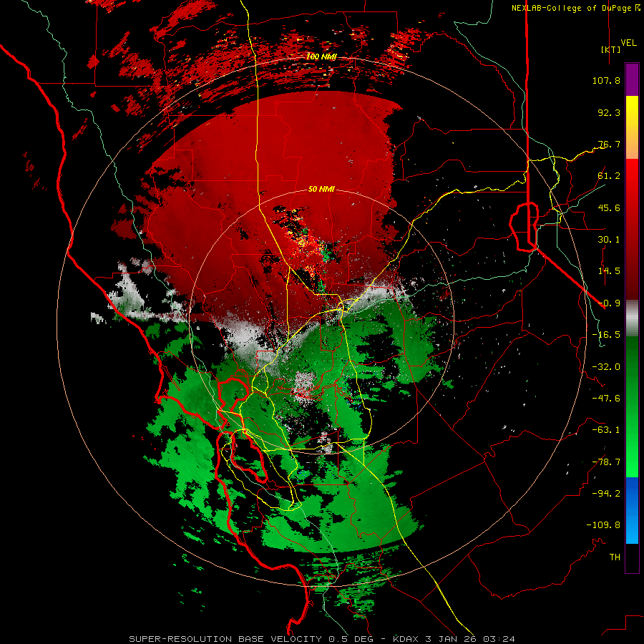Click the [KT] units label
Viewport: 644px width, 644px height.
click(x=611, y=49)
